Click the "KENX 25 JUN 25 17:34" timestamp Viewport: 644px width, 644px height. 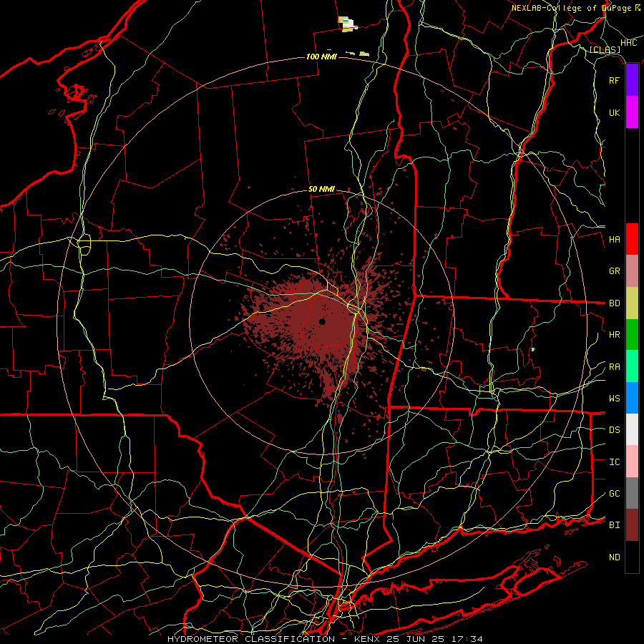click(418, 639)
